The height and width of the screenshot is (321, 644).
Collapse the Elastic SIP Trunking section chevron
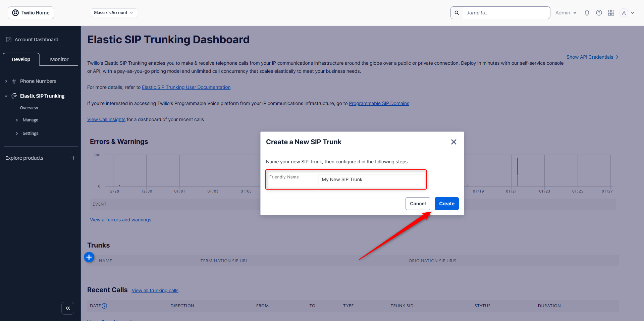6,96
